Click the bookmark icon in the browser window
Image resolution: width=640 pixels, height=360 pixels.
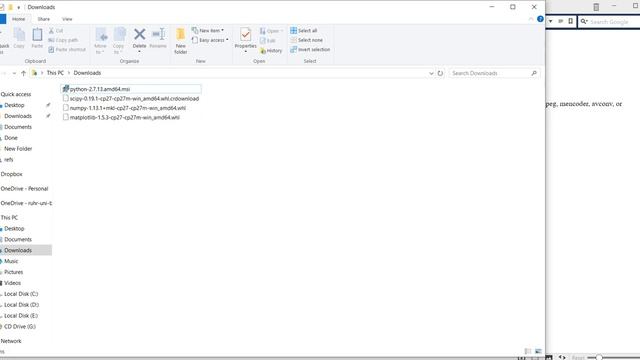pyautogui.click(x=571, y=21)
